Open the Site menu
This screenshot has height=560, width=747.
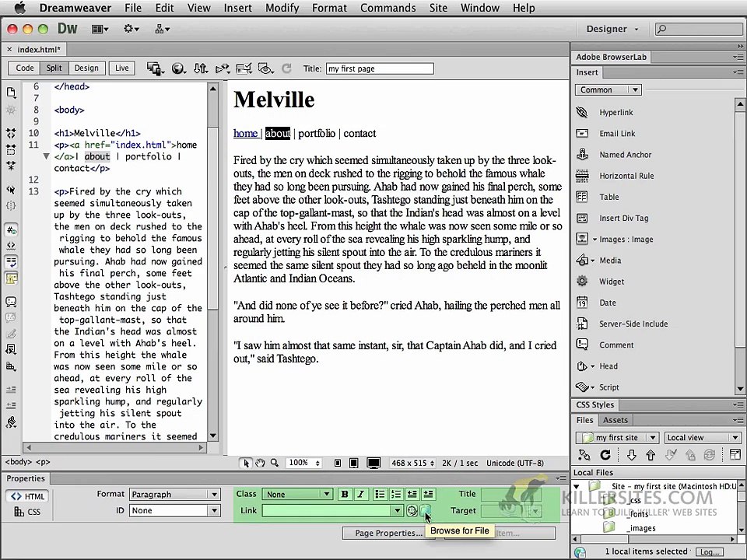pos(438,8)
